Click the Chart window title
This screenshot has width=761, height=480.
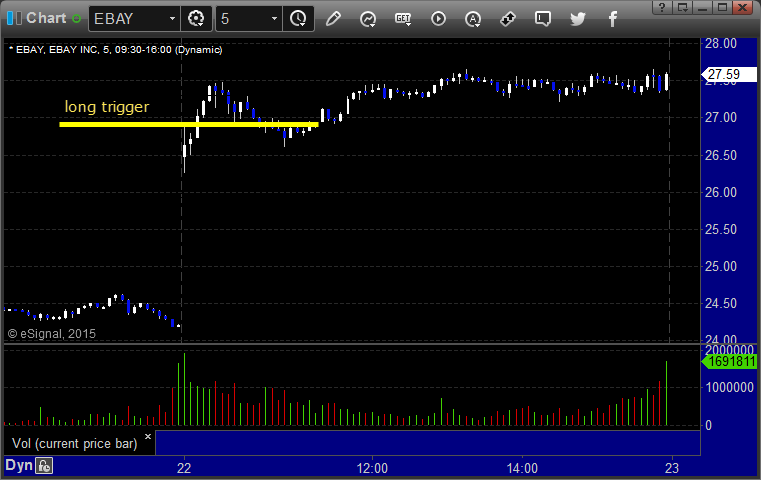(46, 18)
